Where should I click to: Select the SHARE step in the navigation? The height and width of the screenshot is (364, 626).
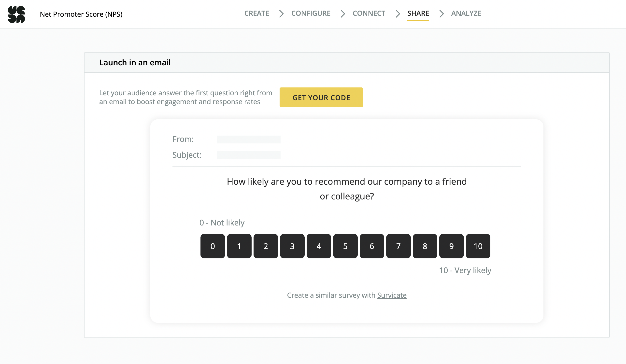coord(418,14)
